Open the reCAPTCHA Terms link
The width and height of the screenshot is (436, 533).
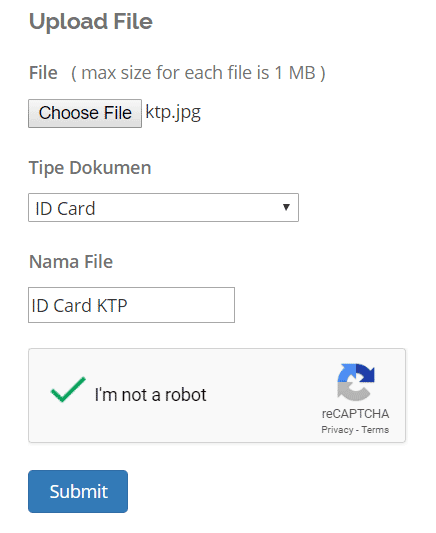click(375, 430)
